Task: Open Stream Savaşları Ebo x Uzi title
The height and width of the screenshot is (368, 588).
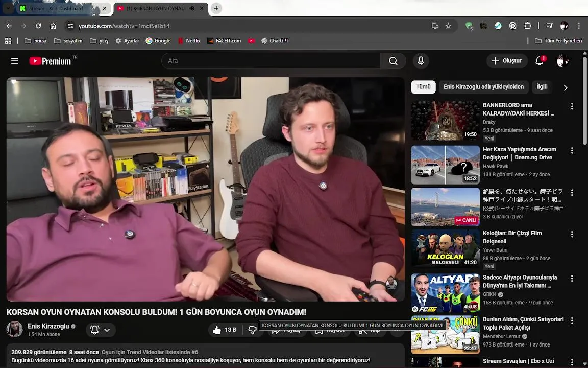Action: (x=518, y=361)
